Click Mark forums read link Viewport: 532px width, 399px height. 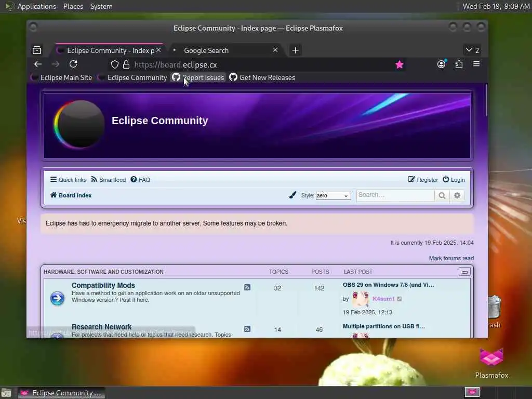tap(451, 258)
